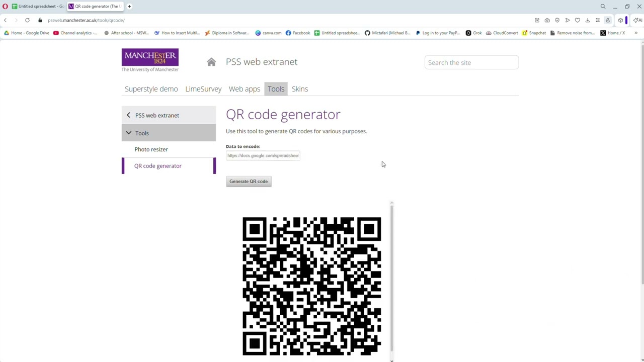Click the University of Manchester logo
The width and height of the screenshot is (644, 362).
(x=150, y=60)
